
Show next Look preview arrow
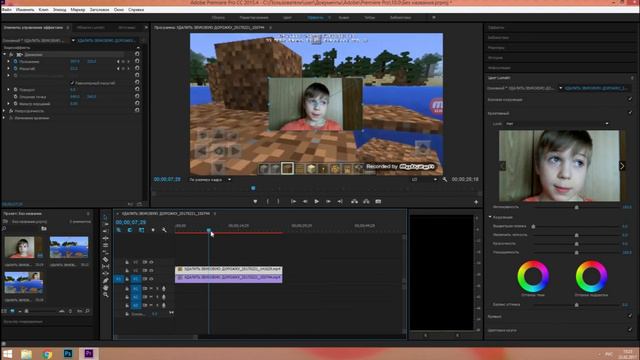[622, 166]
